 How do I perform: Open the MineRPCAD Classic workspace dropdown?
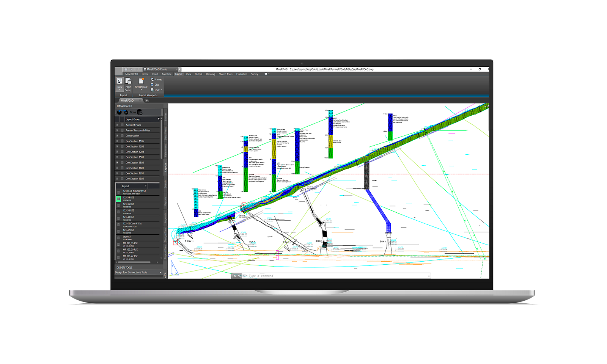click(x=177, y=69)
